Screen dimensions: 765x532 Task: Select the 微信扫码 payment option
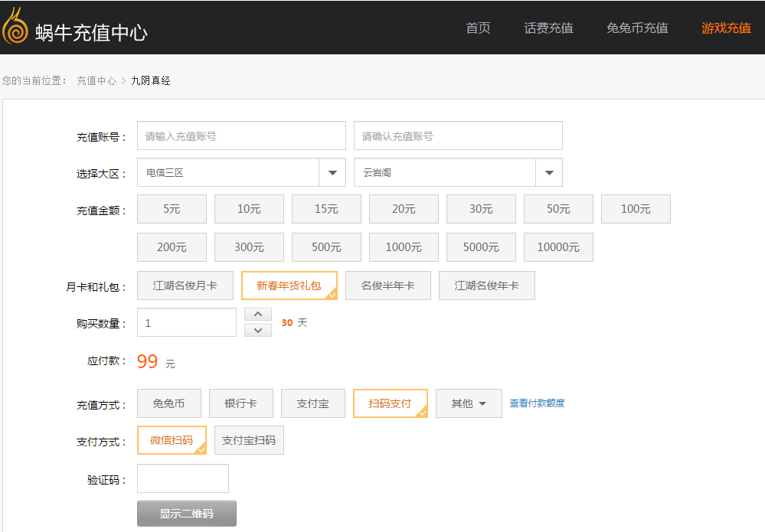click(172, 440)
